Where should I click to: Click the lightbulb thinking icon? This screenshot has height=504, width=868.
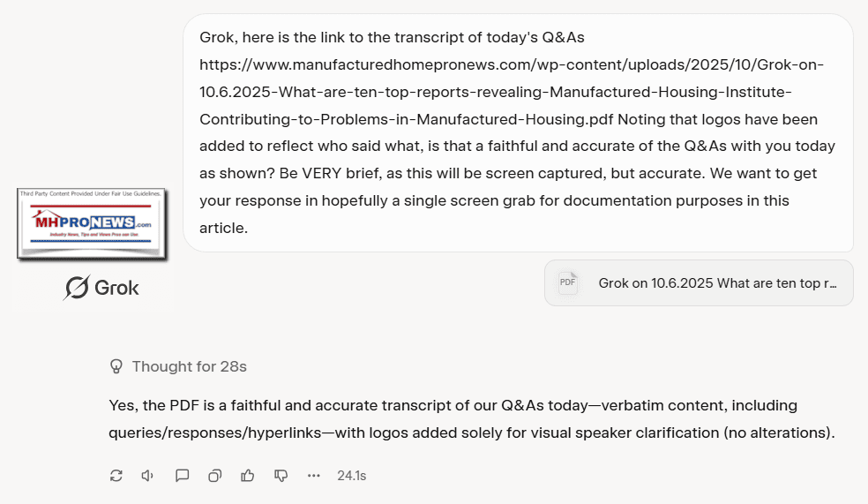[116, 366]
